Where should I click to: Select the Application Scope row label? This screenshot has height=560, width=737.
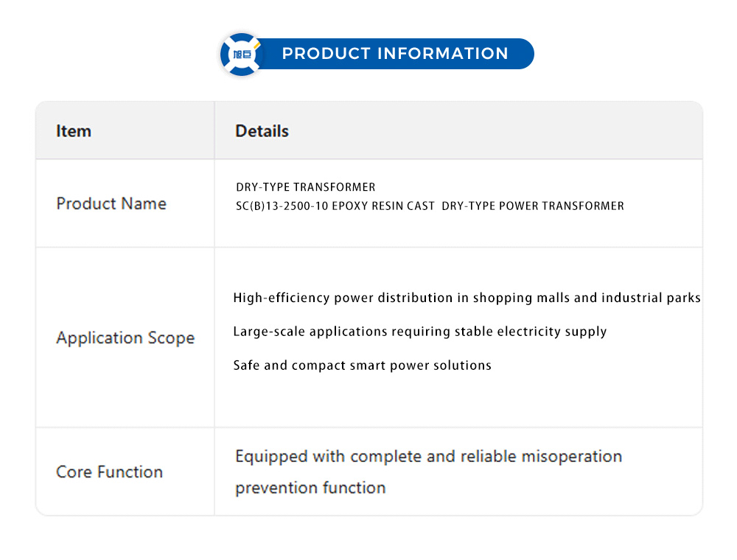pyautogui.click(x=125, y=338)
